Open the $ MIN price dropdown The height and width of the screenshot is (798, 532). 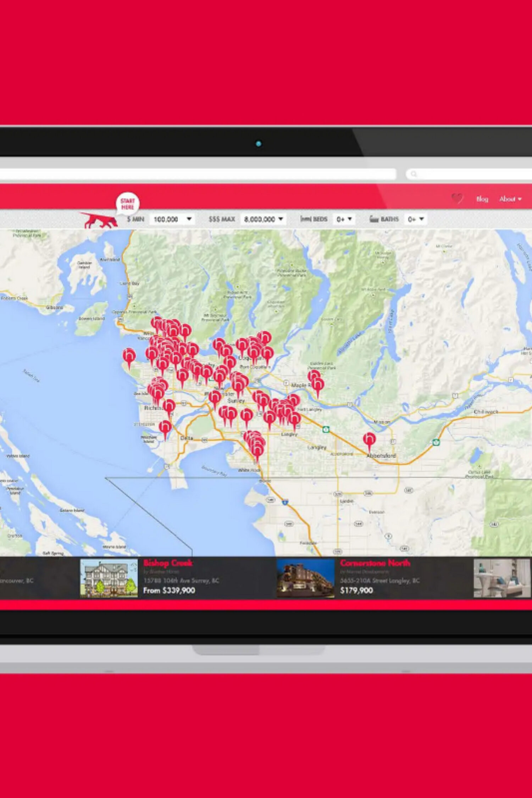coord(172,219)
